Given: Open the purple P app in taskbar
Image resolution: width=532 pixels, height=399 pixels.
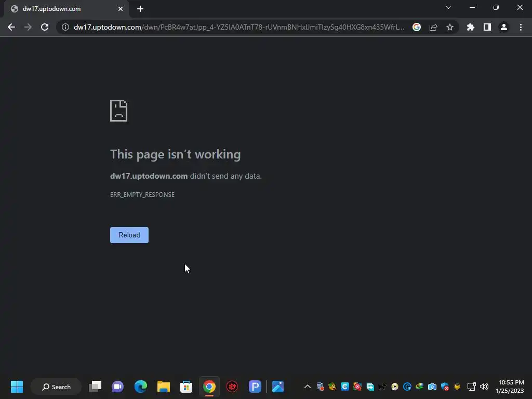Looking at the screenshot, I should pyautogui.click(x=255, y=387).
